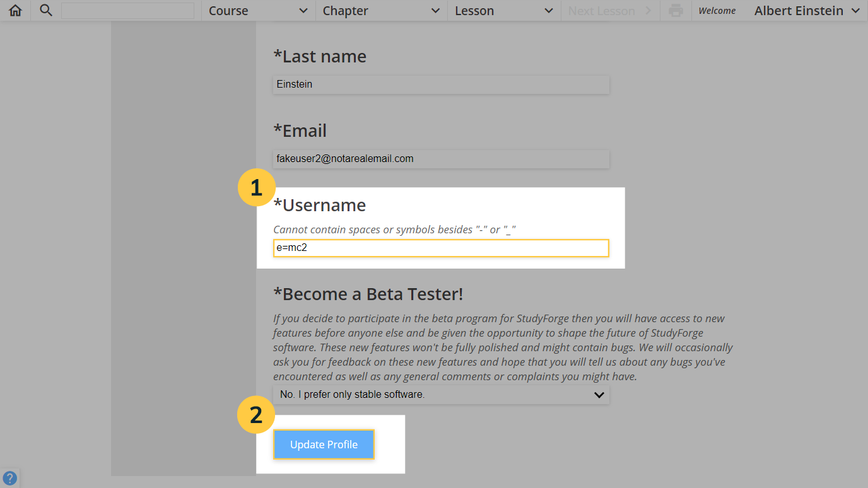
Task: Click the chevron on the beta tester selector
Action: click(598, 394)
